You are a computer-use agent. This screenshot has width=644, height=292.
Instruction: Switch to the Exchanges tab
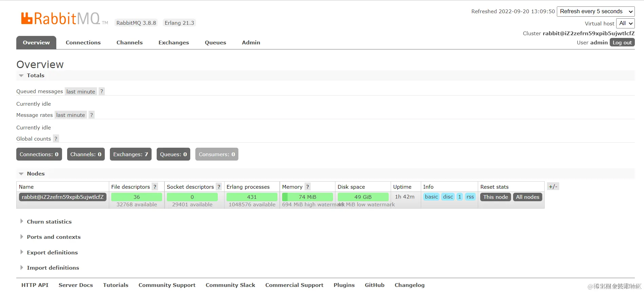pos(174,43)
